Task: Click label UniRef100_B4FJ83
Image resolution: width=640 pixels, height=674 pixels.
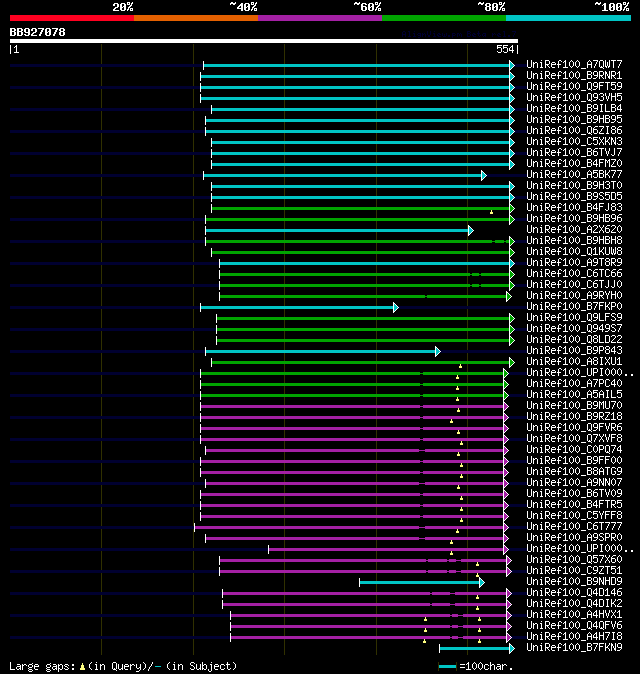Action: 574,208
